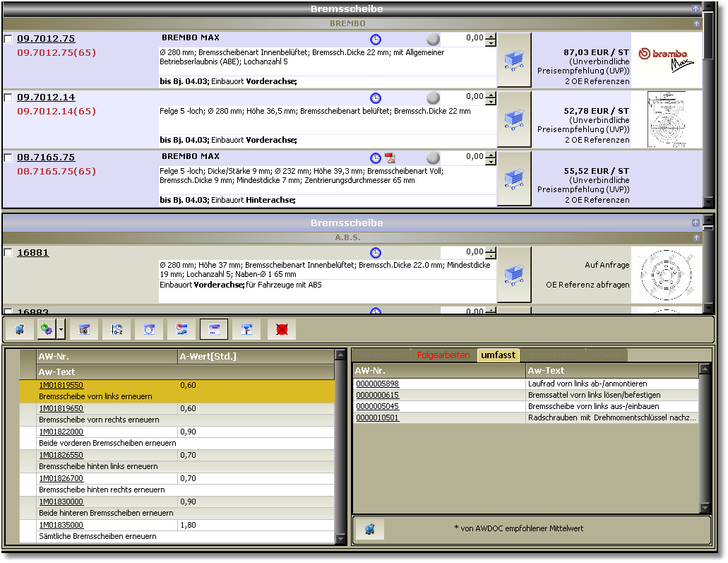
Task: Click blue info icon on A.B.S. 16881 row
Action: pyautogui.click(x=376, y=253)
